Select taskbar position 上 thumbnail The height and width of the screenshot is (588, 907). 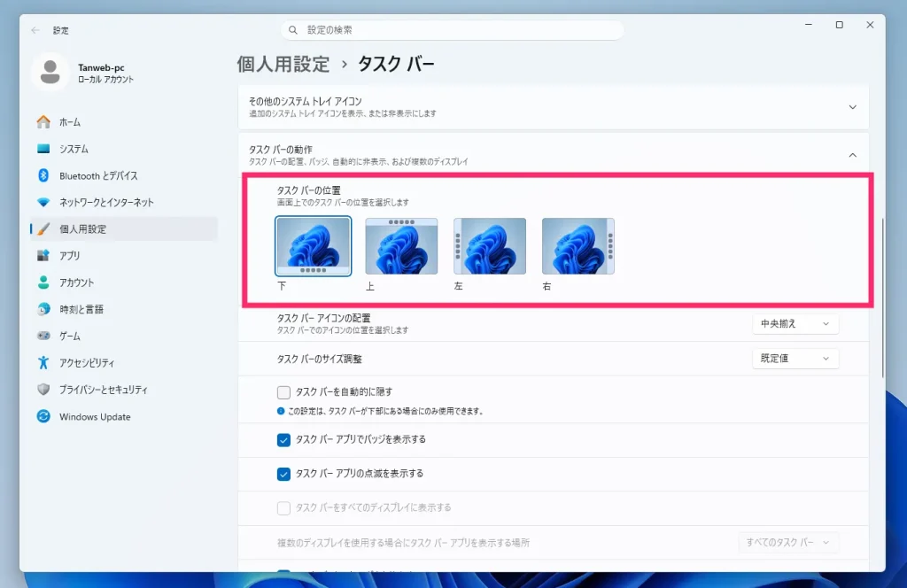tap(401, 246)
